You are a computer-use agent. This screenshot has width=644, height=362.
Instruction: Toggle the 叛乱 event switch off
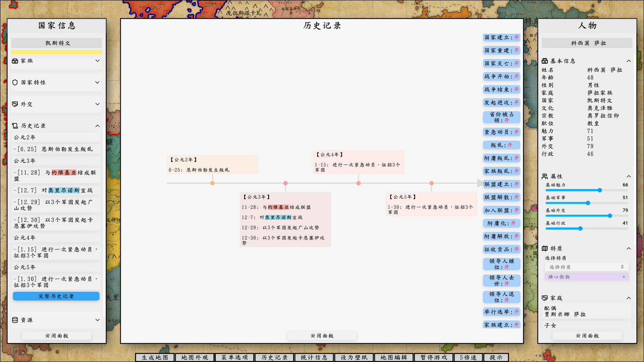click(501, 145)
